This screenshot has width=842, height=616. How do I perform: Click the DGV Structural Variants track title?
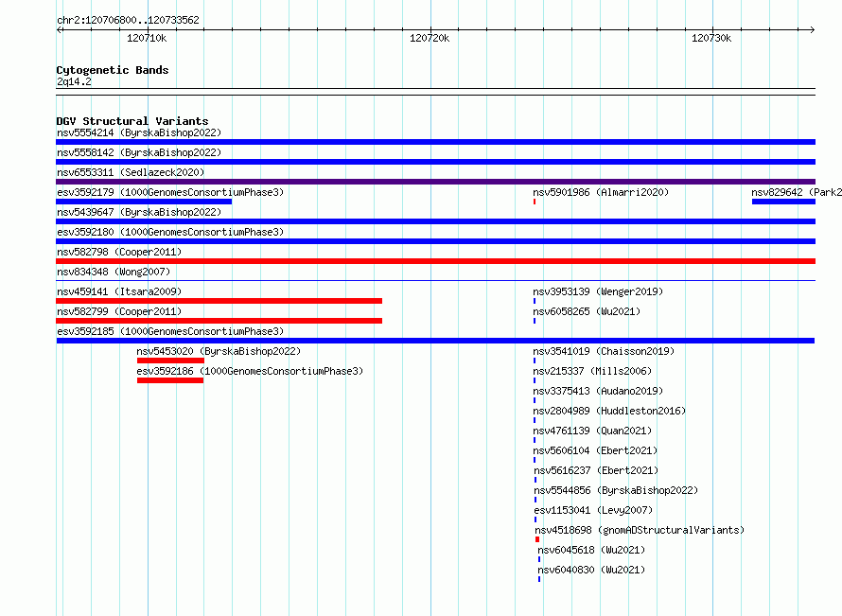click(x=132, y=121)
